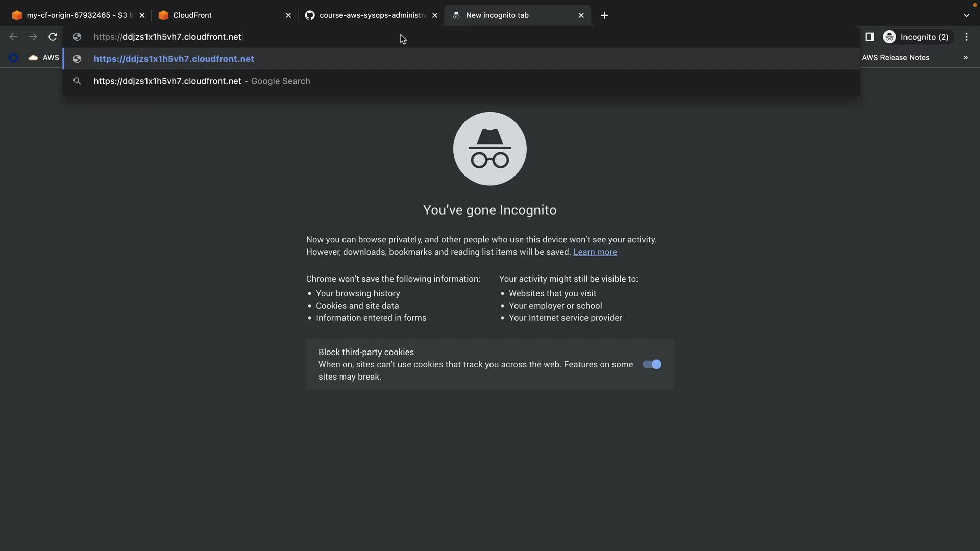The image size is (980, 551).
Task: Open the side panel icon
Action: pyautogui.click(x=869, y=37)
